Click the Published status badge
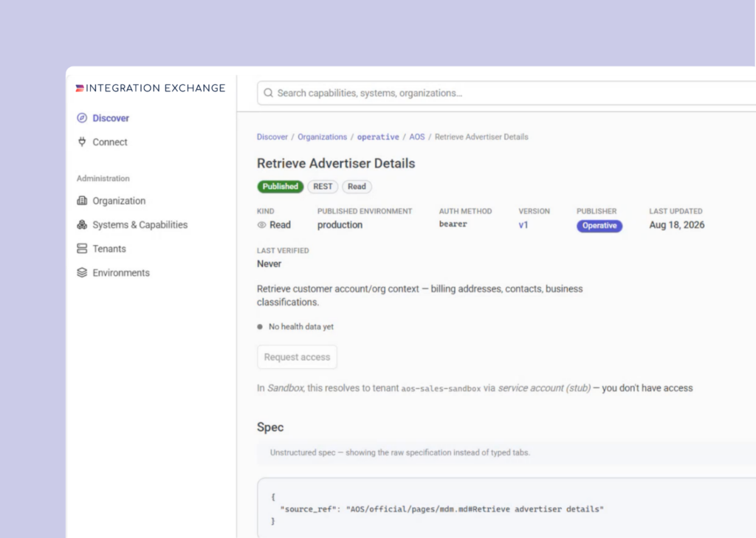The image size is (756, 538). 280,187
